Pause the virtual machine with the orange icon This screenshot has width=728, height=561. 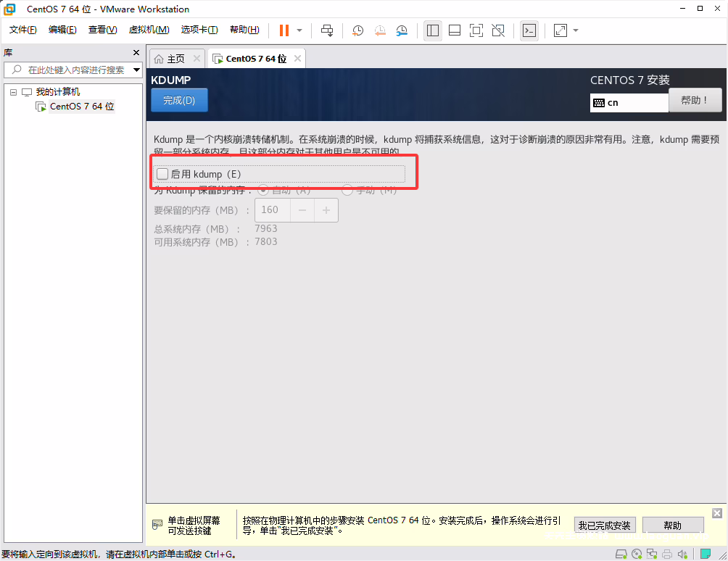click(284, 30)
